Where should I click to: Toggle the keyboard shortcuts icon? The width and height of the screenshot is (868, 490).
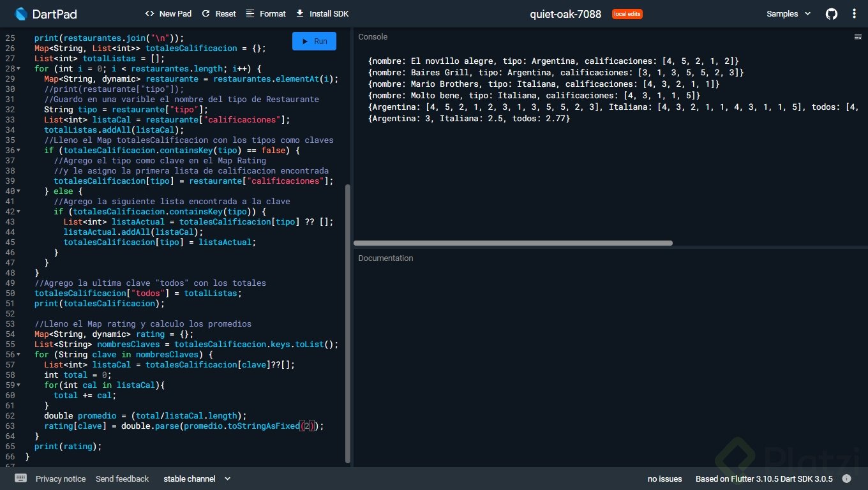pos(20,479)
